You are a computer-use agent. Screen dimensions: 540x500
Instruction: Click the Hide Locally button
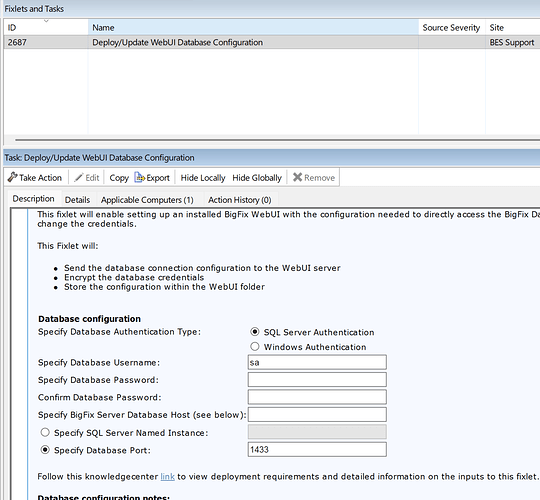point(203,178)
